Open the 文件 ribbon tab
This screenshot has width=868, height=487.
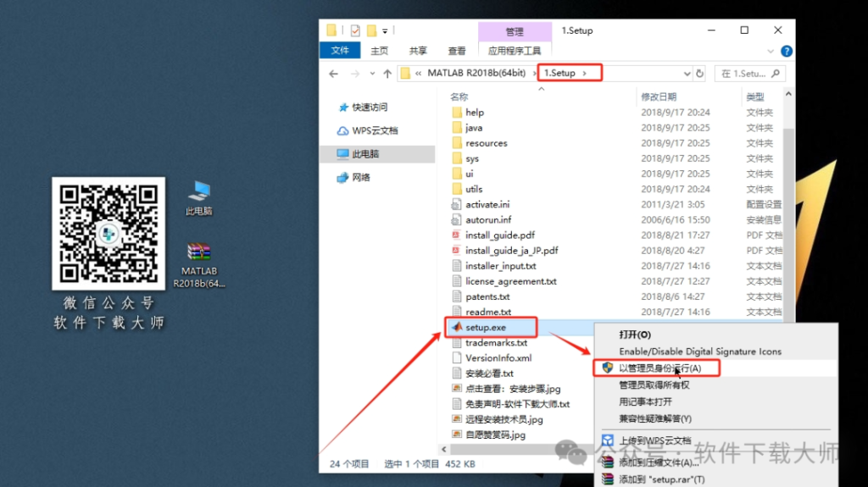pos(340,50)
